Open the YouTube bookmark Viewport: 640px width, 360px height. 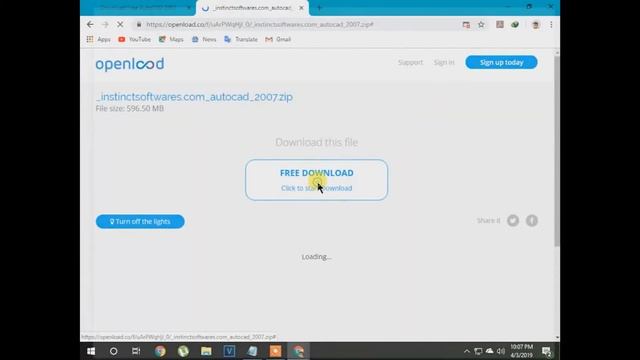pyautogui.click(x=135, y=39)
